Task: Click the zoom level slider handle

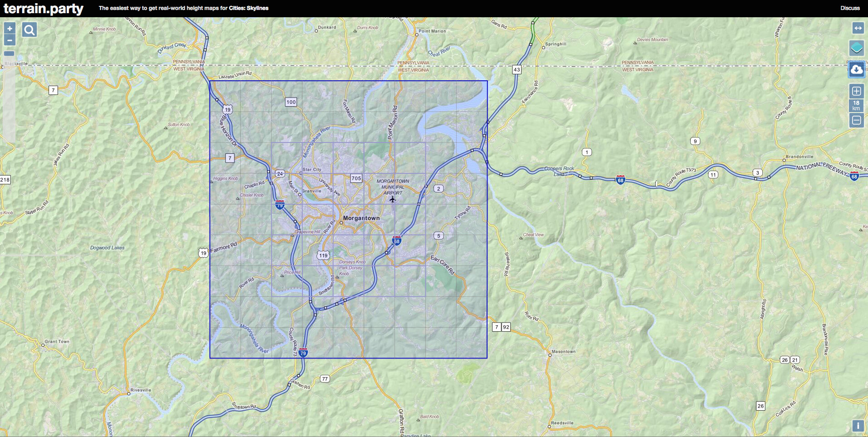Action: click(9, 54)
